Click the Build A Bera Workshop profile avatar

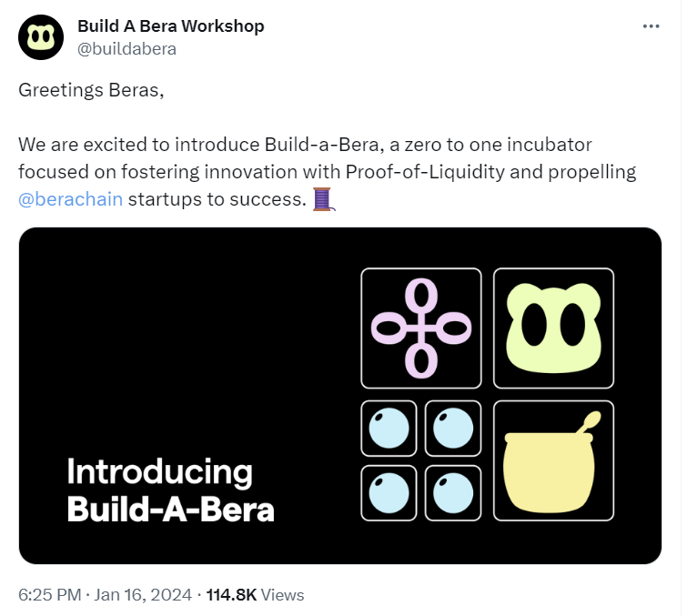point(41,37)
